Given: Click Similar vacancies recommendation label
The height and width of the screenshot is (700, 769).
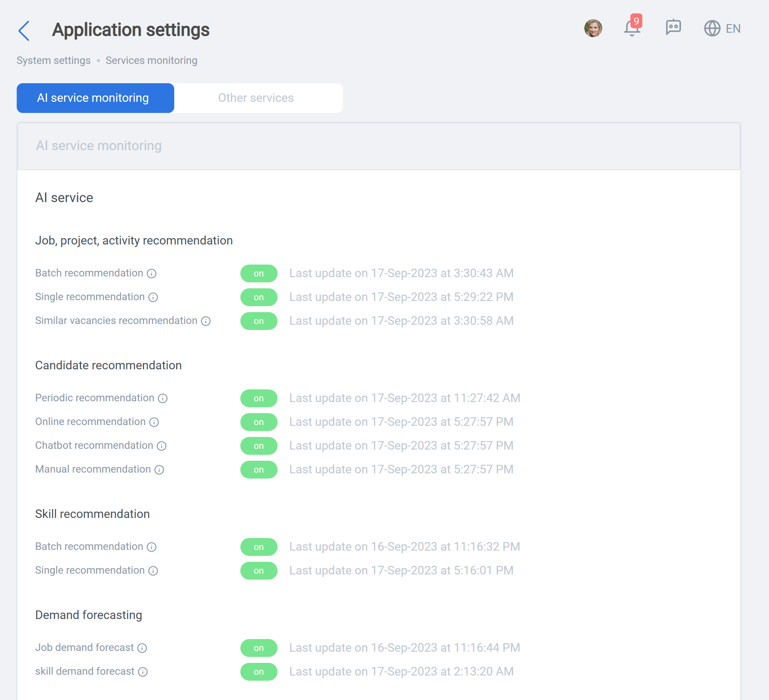Looking at the screenshot, I should (116, 321).
